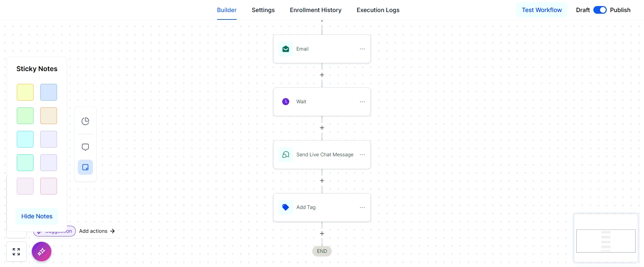
Task: Open the comments speech bubble icon
Action: (x=86, y=147)
